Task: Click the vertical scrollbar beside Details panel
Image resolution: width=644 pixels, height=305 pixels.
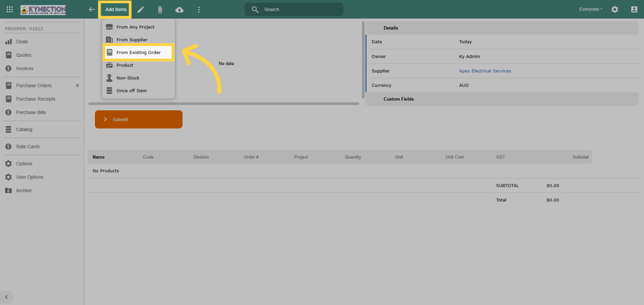Action: pos(363,59)
